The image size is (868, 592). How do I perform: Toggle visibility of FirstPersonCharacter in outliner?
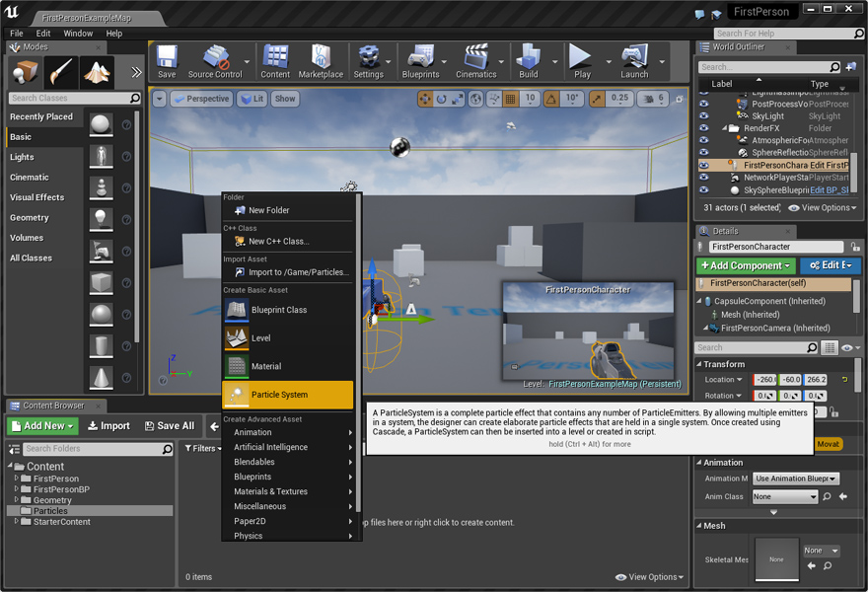coord(703,165)
